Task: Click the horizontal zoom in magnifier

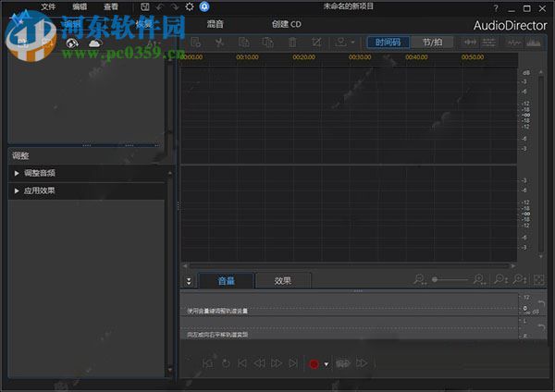Action: pos(479,279)
